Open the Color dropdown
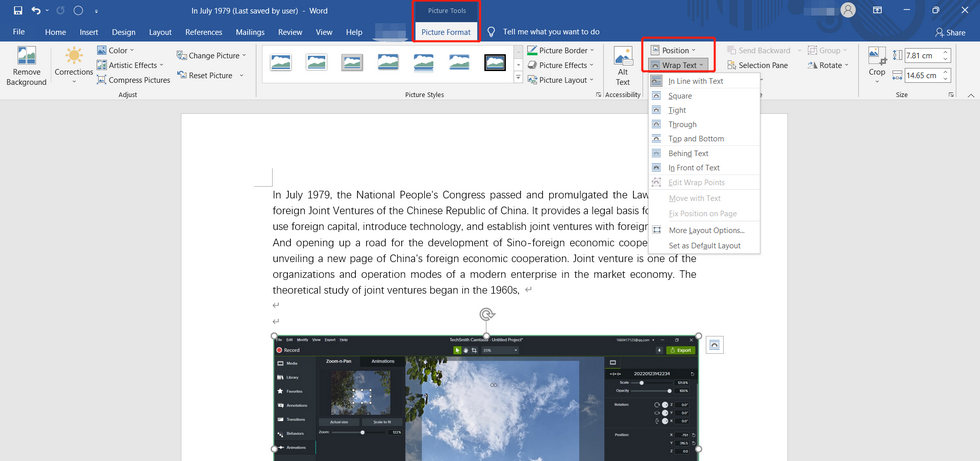Viewport: 980px width, 461px height. click(120, 50)
